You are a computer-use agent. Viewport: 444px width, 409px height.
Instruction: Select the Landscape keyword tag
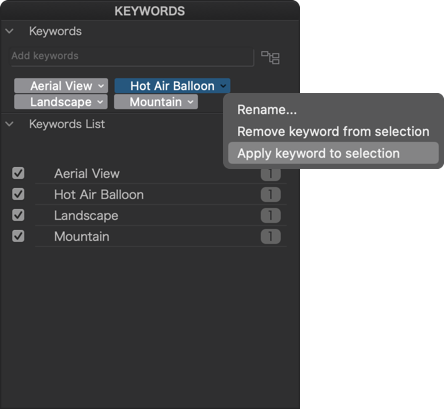61,102
